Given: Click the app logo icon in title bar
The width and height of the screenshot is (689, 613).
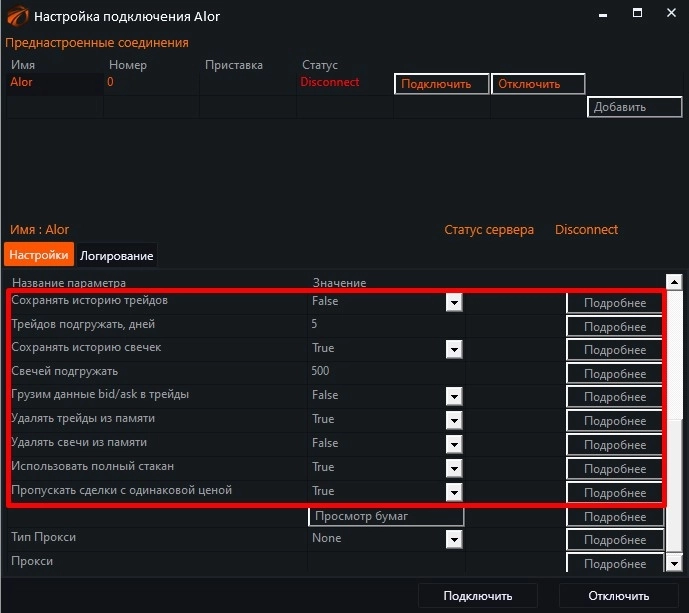Looking at the screenshot, I should point(17,16).
